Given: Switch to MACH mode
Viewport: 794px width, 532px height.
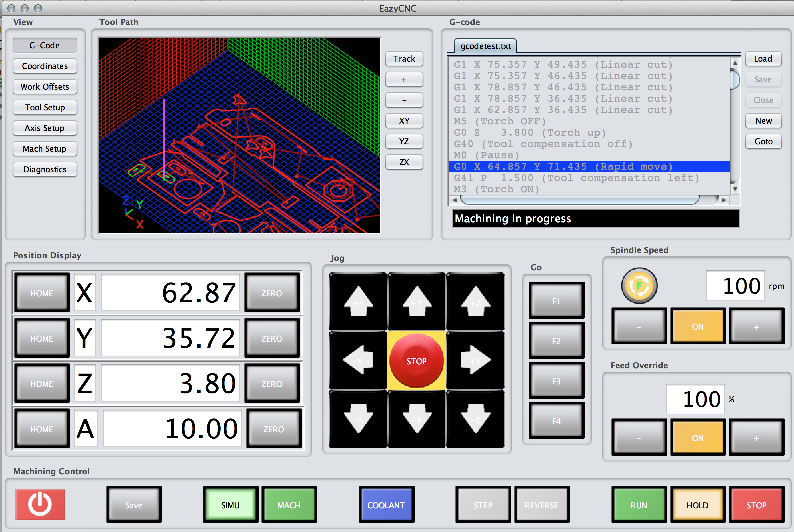Looking at the screenshot, I should tap(289, 505).
